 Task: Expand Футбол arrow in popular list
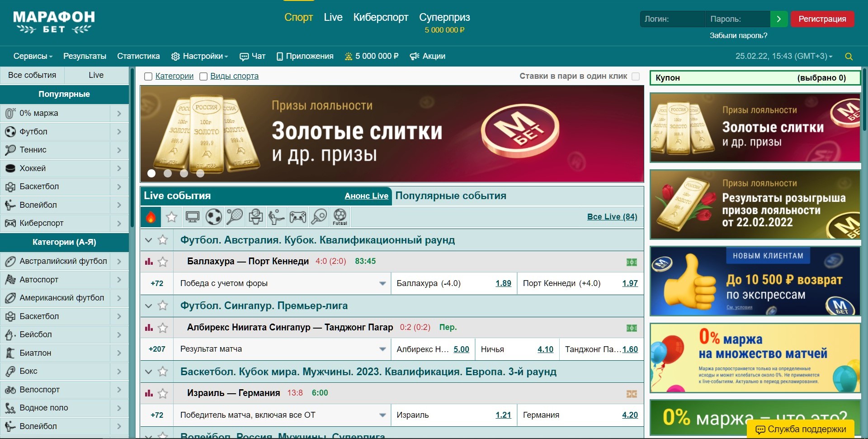pyautogui.click(x=119, y=132)
